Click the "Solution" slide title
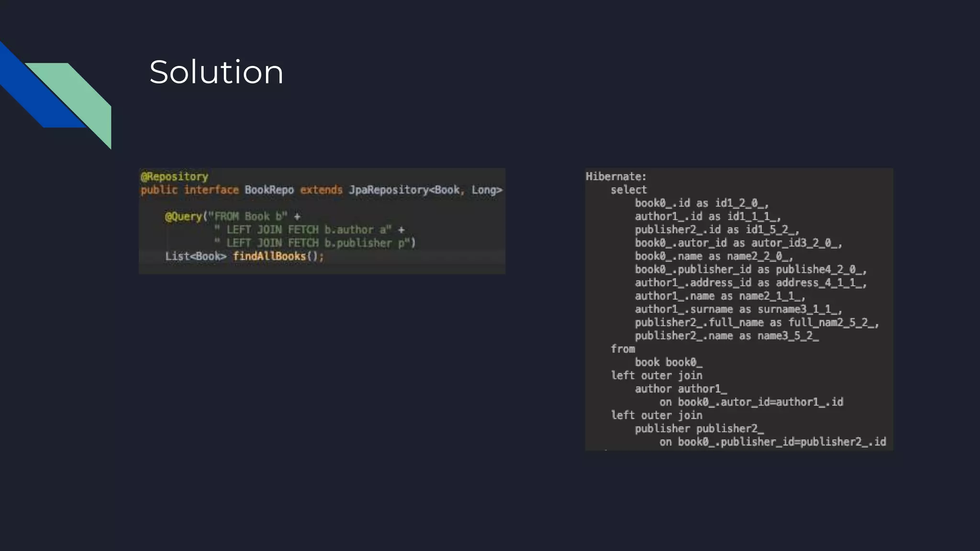The width and height of the screenshot is (980, 551). tap(216, 72)
